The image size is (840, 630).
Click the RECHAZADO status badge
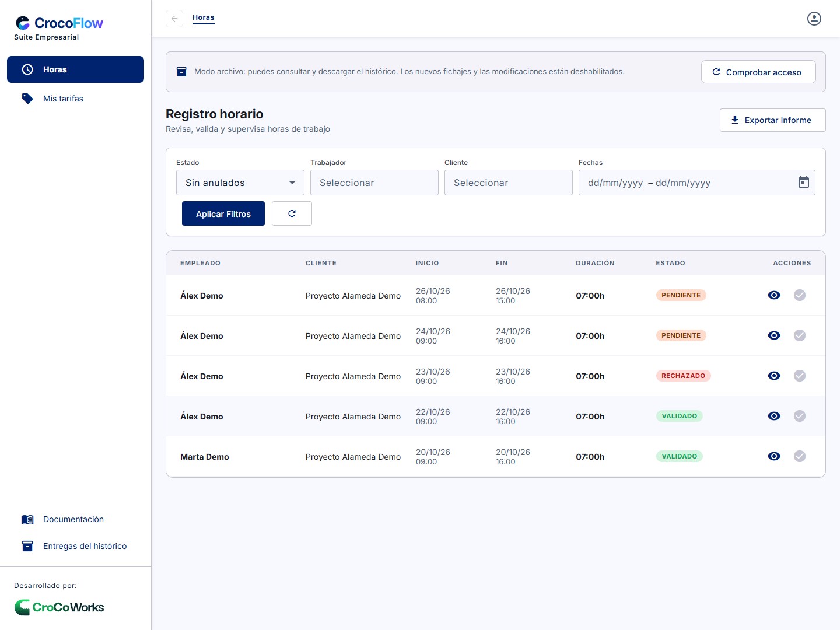[683, 376]
